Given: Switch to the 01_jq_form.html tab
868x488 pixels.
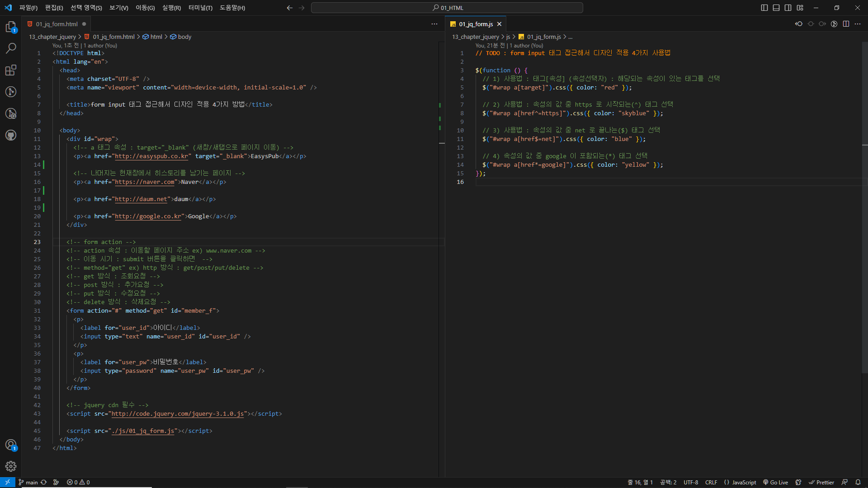Looking at the screenshot, I should 57,24.
